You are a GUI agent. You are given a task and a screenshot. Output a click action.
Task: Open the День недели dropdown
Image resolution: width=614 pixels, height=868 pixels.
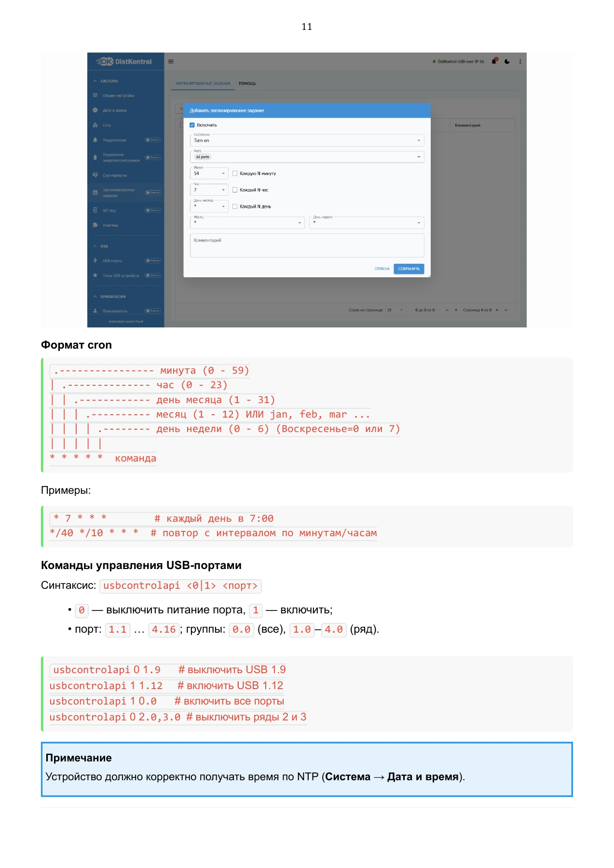click(367, 222)
